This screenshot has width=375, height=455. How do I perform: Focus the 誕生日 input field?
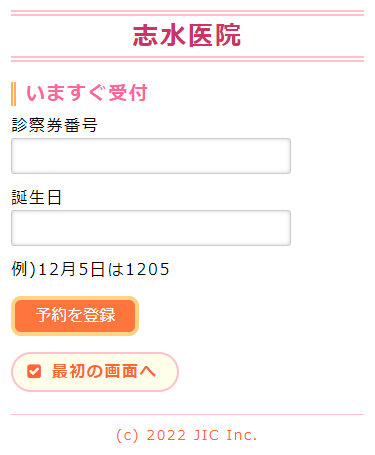tap(151, 228)
